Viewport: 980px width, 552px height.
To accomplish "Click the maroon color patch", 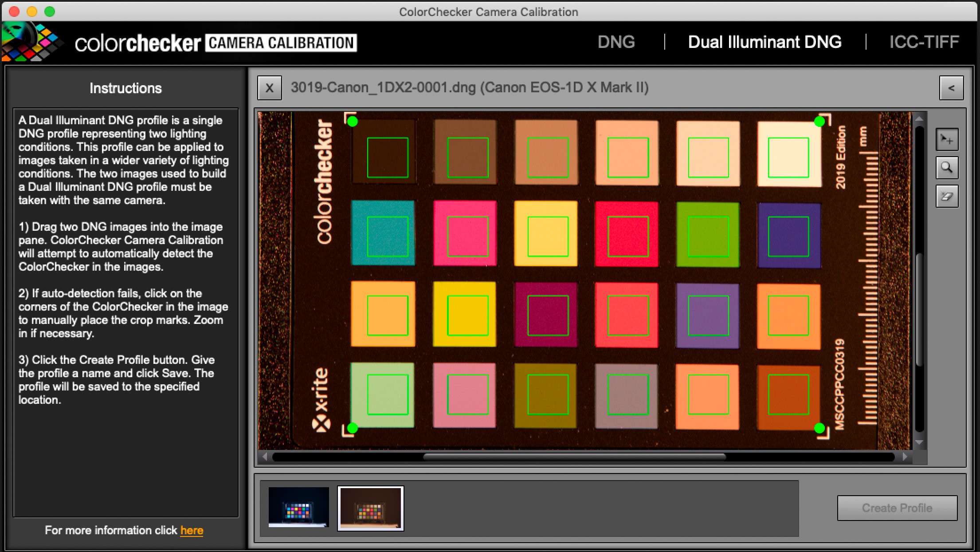I will pyautogui.click(x=546, y=315).
